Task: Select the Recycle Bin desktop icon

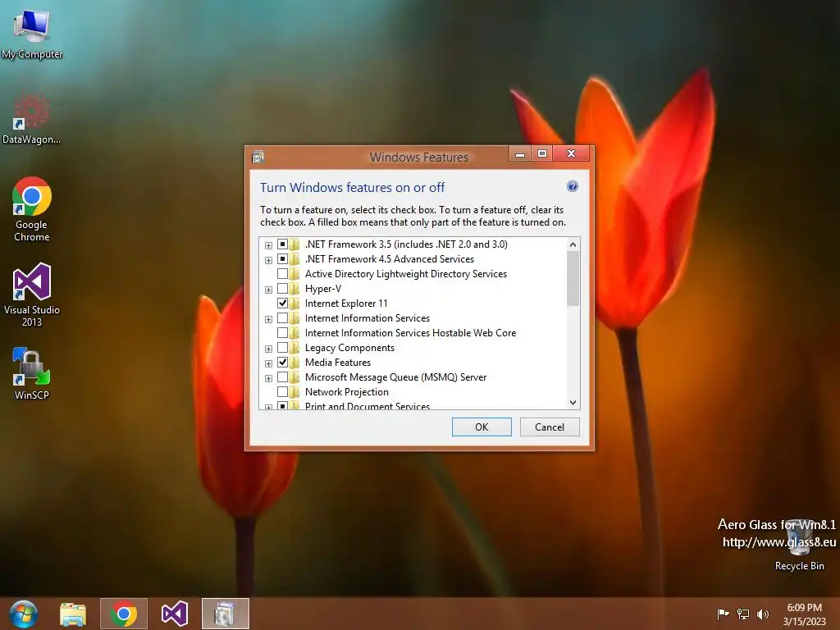Action: click(799, 546)
